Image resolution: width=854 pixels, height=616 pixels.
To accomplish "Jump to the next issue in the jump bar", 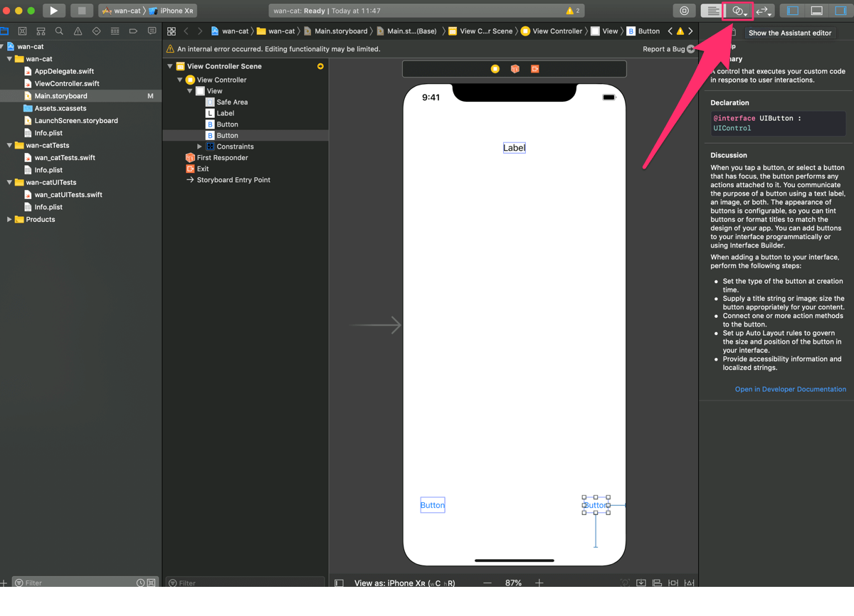I will point(690,31).
